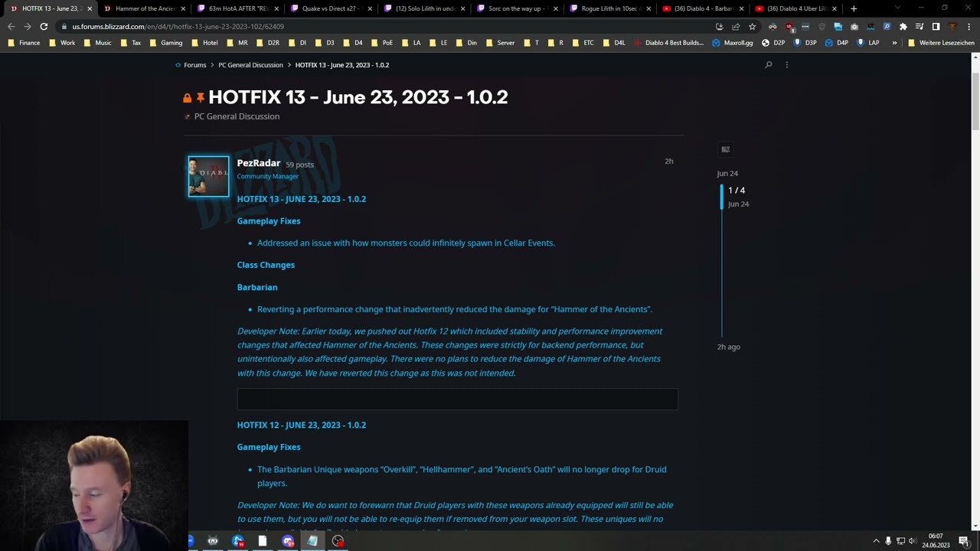The width and height of the screenshot is (980, 551).
Task: Click the camera screenshot extension icon
Action: (x=854, y=27)
